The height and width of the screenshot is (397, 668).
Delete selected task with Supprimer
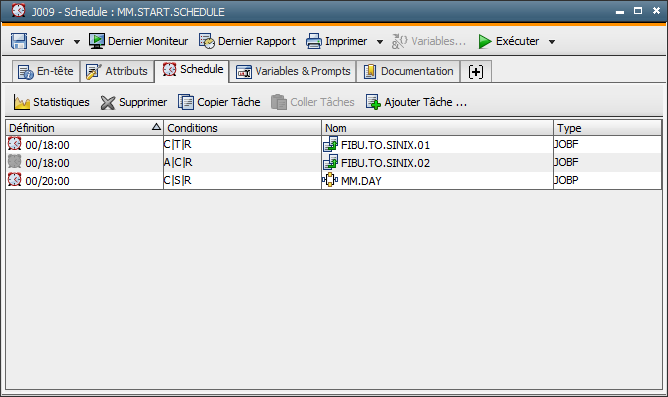coord(134,102)
